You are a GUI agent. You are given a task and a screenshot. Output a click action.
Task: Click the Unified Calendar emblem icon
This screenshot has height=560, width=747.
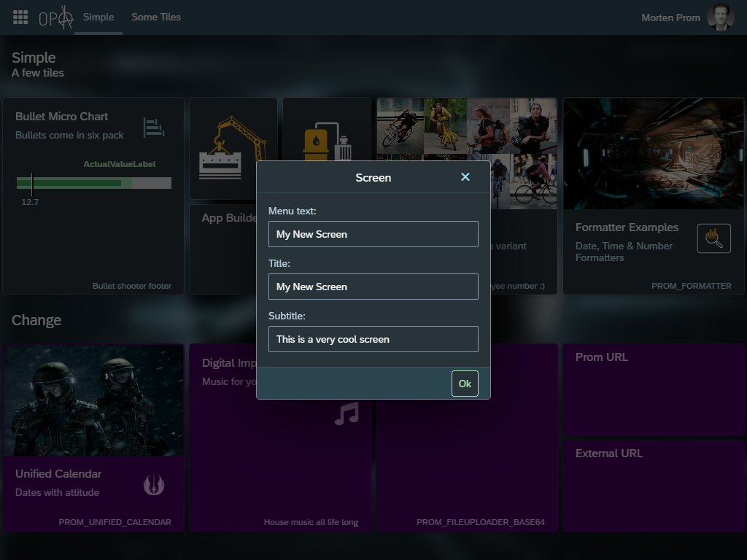[x=154, y=484]
